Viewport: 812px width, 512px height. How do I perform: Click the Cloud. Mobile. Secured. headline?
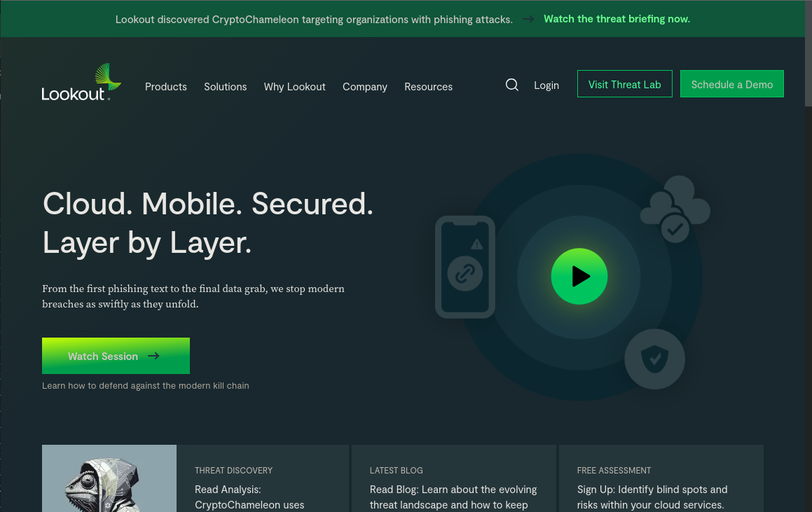(x=207, y=223)
